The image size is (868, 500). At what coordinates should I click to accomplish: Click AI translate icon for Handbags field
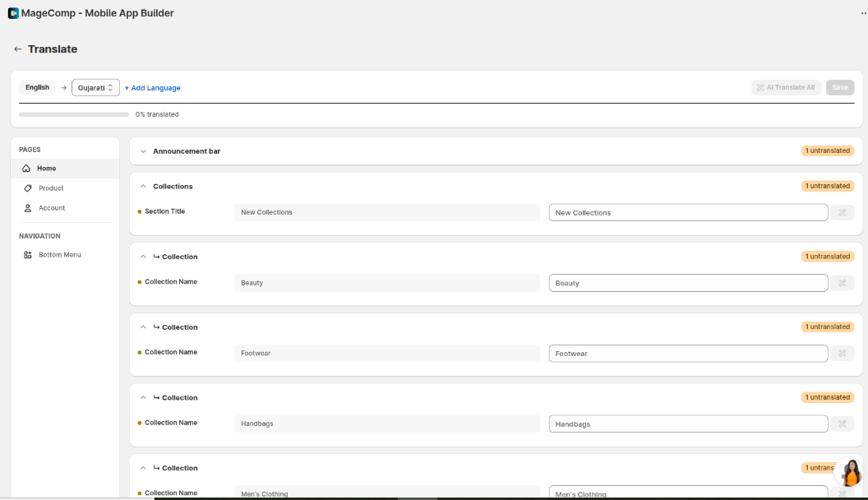[842, 424]
